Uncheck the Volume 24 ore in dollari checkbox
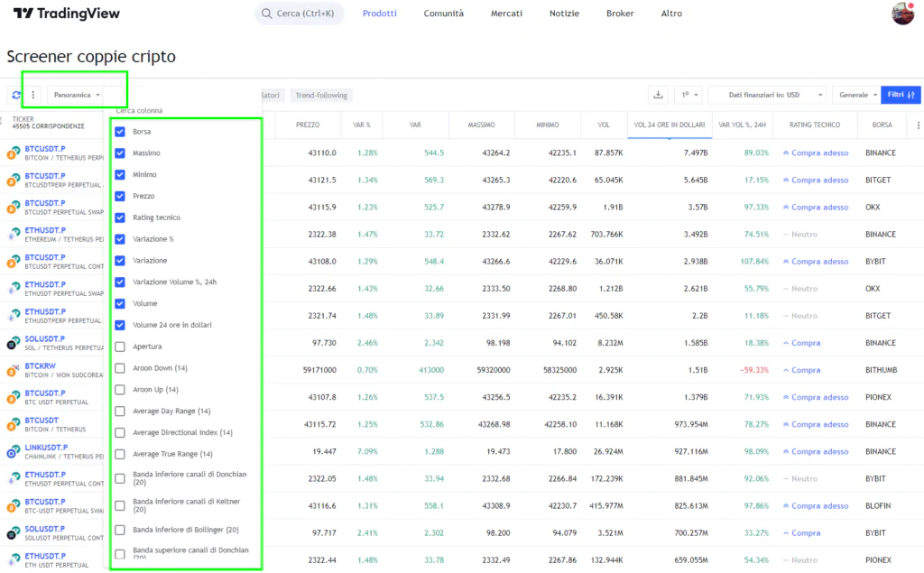 point(120,325)
